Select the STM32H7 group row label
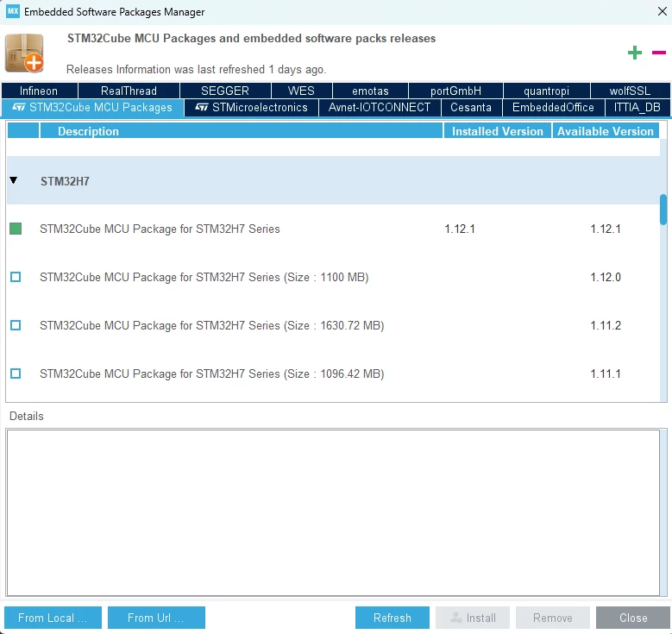This screenshot has height=634, width=672. 65,181
